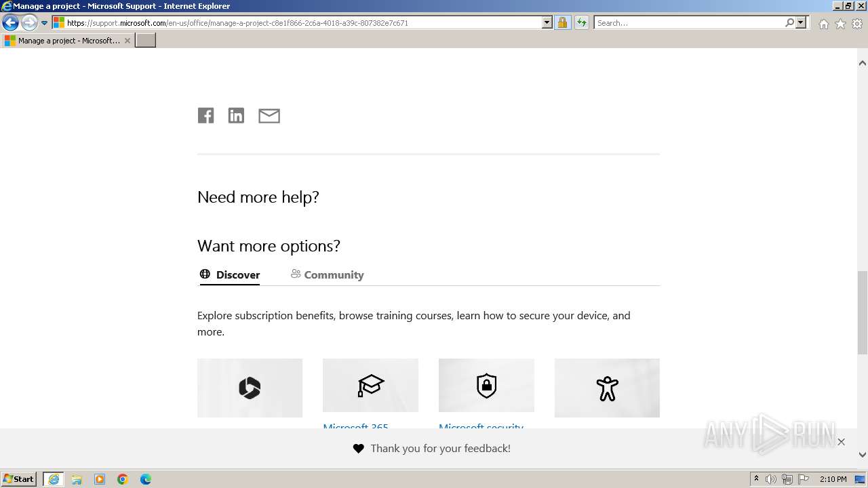Click Internet Explorer taskbar icon

coord(54,479)
